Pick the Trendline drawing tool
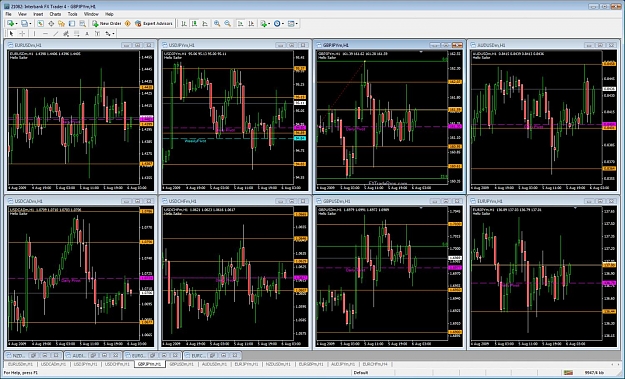The width and height of the screenshot is (625, 379). click(x=55, y=33)
